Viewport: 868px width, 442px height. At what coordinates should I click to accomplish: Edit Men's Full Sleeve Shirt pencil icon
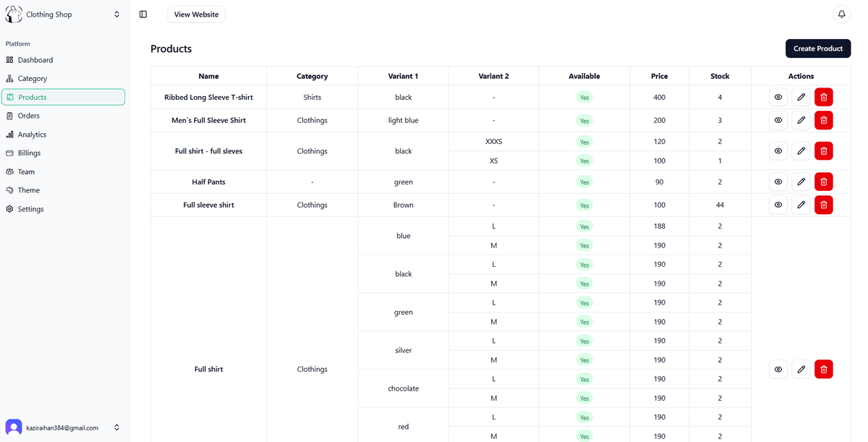pos(801,120)
